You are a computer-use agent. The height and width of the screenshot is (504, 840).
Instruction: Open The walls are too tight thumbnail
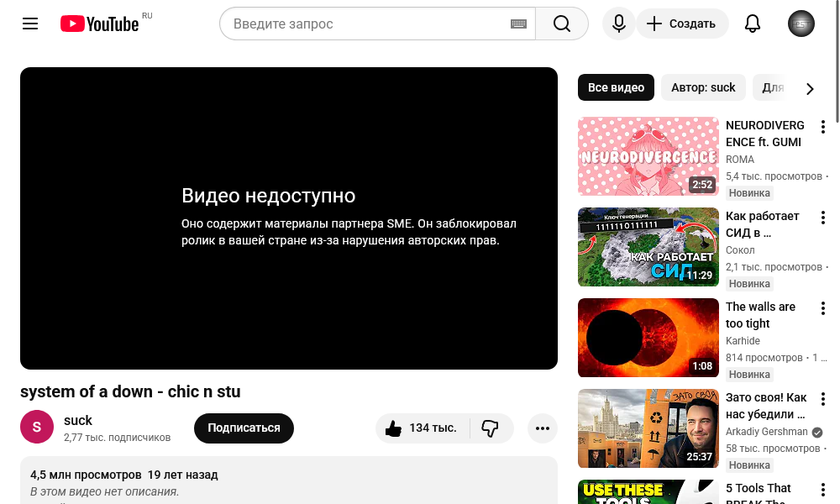[x=648, y=338]
